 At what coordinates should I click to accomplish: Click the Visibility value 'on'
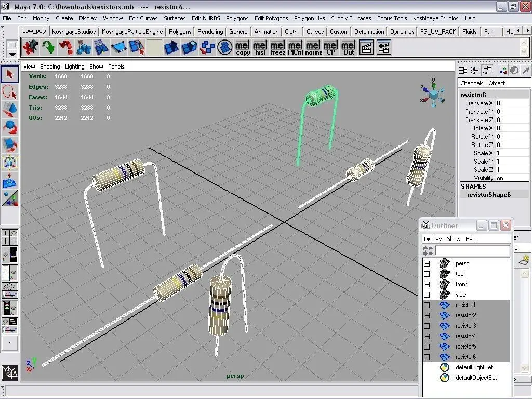pos(512,178)
